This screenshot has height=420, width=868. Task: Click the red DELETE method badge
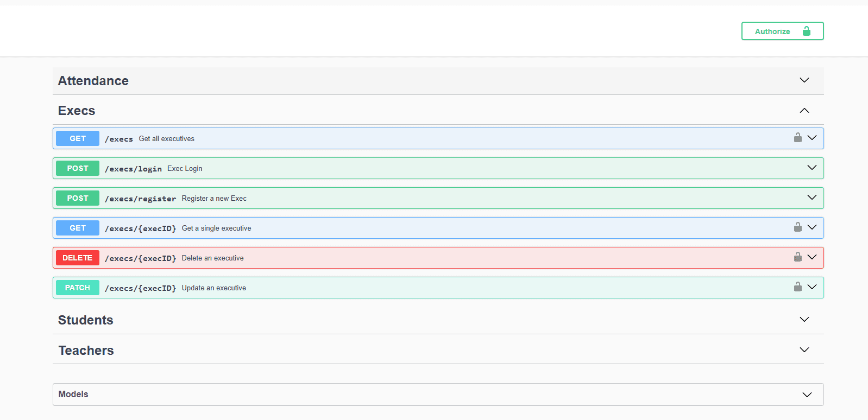[78, 258]
